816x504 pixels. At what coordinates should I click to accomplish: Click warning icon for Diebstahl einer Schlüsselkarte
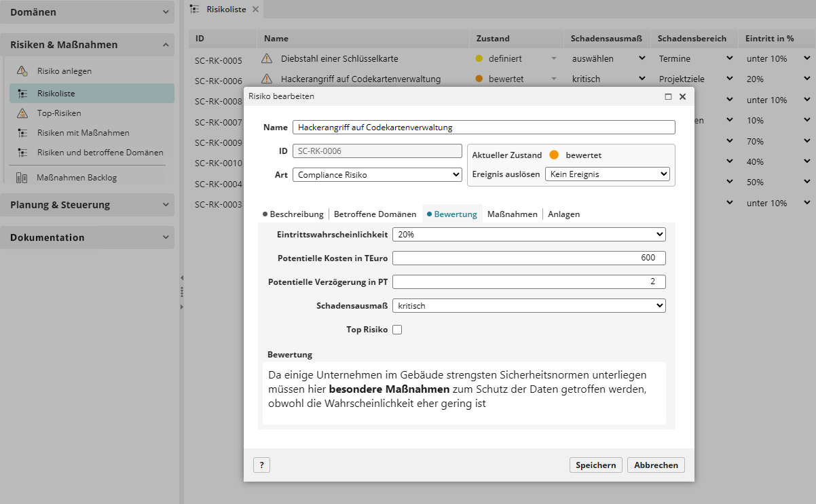pyautogui.click(x=267, y=58)
